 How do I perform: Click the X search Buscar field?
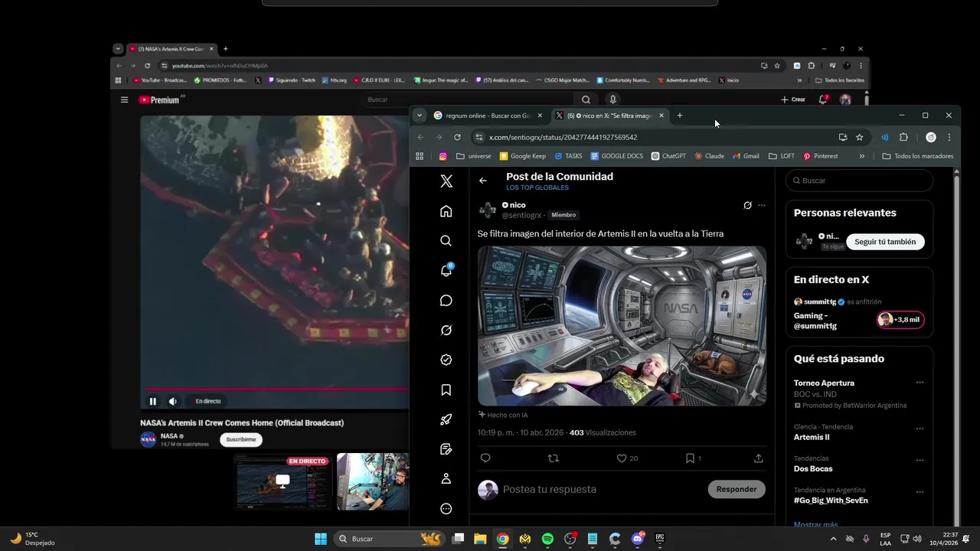[x=861, y=181]
